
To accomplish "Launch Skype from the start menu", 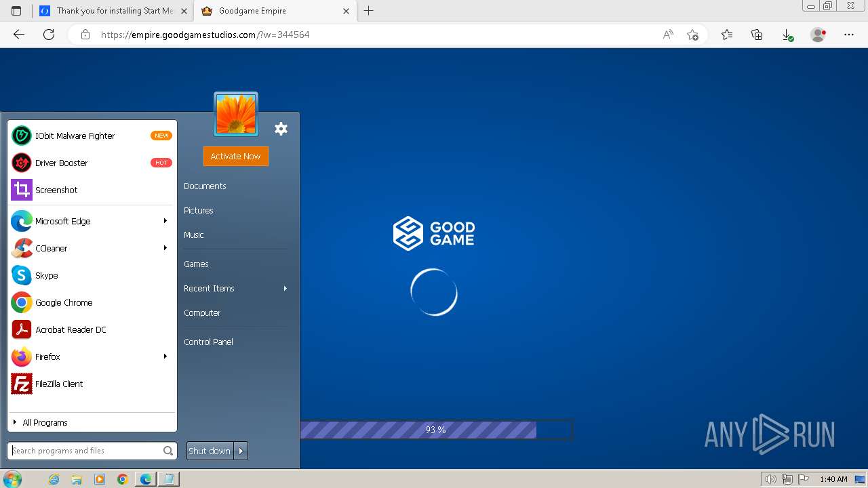I will [92, 275].
